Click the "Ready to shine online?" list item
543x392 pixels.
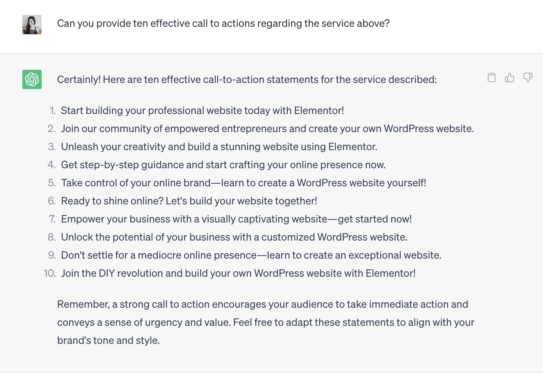click(x=189, y=201)
